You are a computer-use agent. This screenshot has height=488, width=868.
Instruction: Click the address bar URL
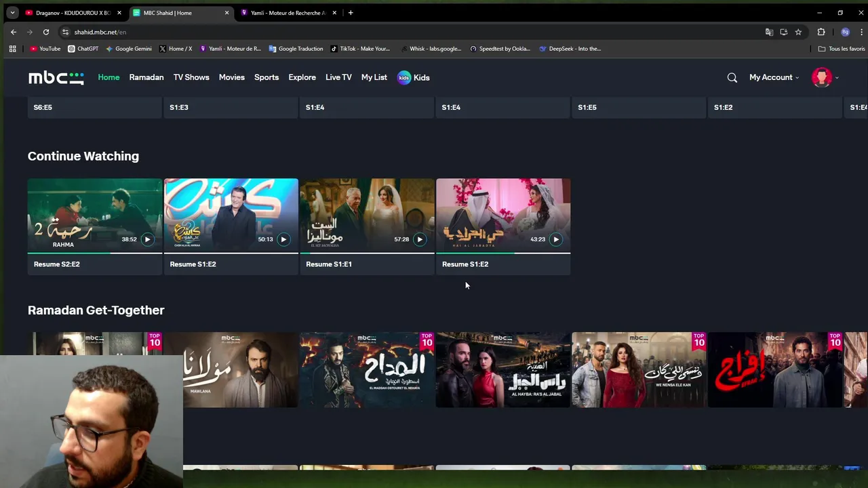(100, 32)
